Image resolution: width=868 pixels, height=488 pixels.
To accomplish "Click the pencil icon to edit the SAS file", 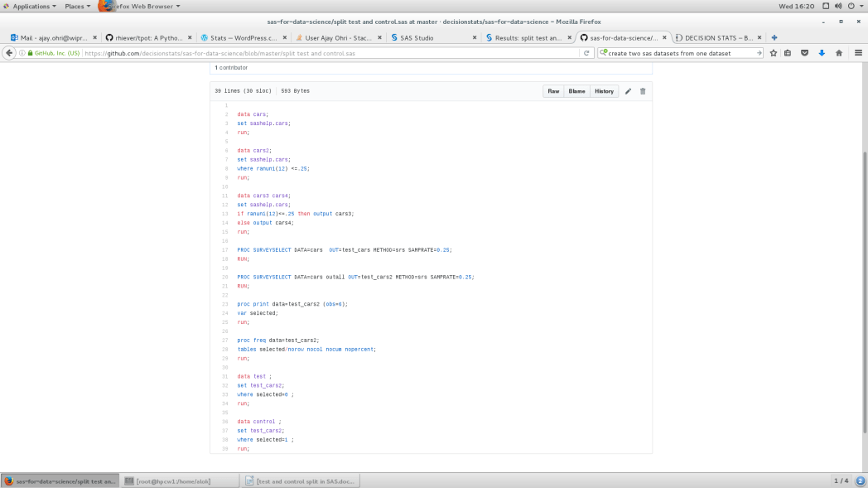I will [x=627, y=91].
